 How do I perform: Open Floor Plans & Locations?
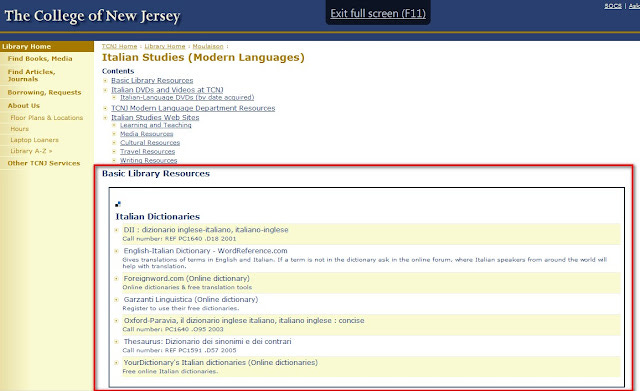[x=47, y=118]
